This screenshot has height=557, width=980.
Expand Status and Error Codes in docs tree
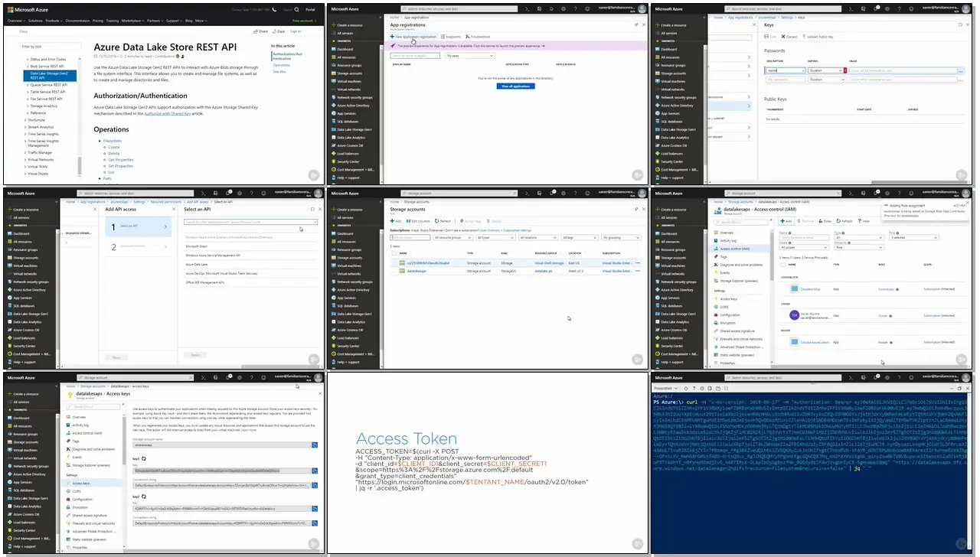[x=28, y=59]
